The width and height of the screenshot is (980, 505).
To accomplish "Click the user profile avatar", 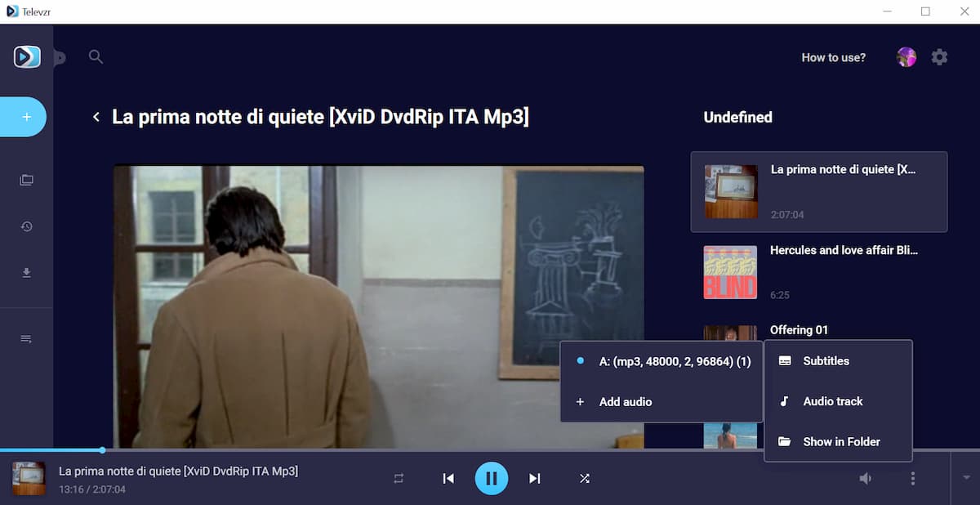I will coord(906,57).
